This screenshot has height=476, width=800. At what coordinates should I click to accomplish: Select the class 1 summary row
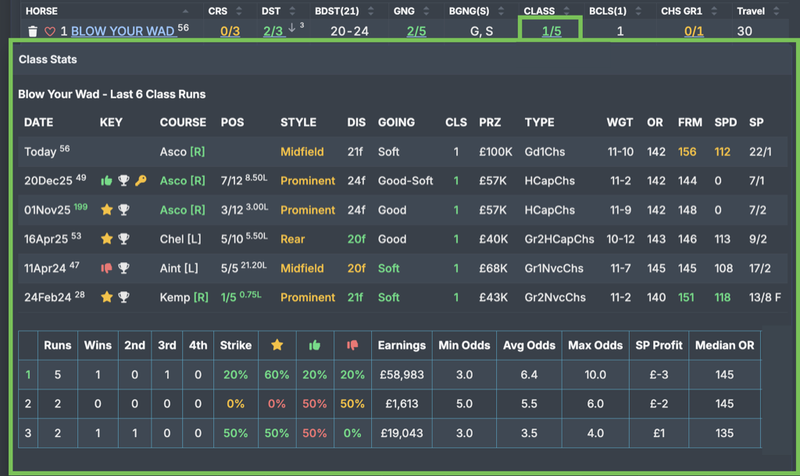[x=28, y=375]
